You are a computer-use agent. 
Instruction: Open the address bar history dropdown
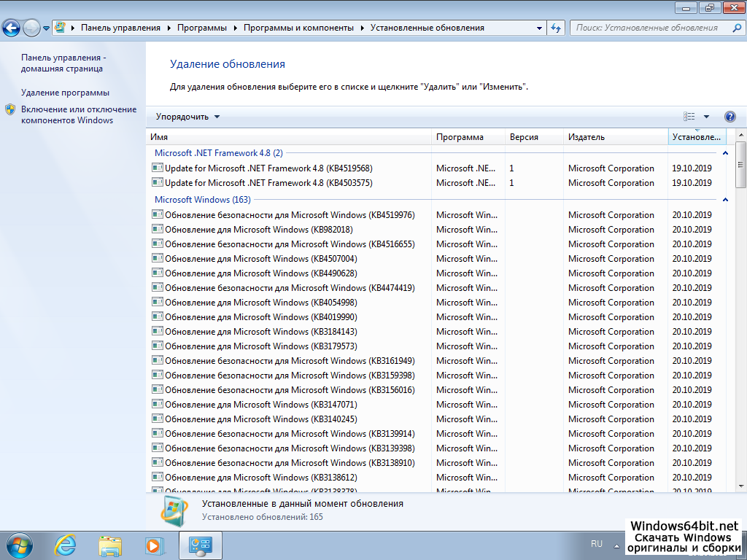[540, 28]
